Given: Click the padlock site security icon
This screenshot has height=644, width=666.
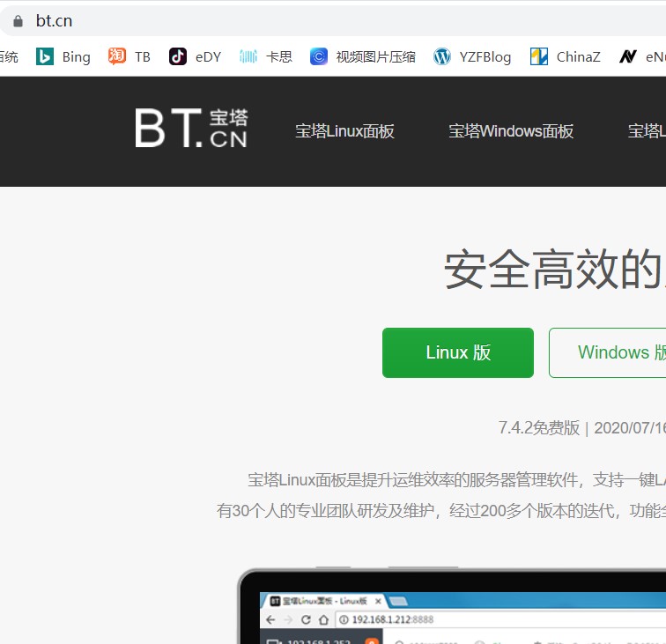Looking at the screenshot, I should click(x=17, y=20).
